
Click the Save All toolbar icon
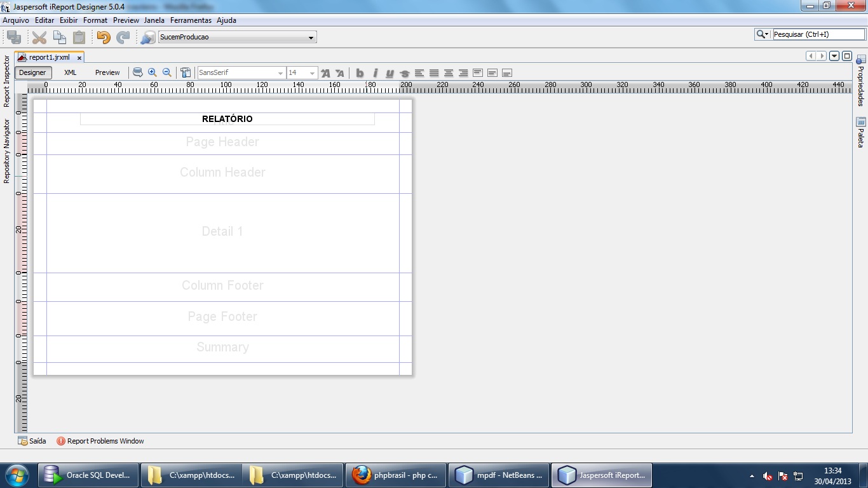[14, 37]
